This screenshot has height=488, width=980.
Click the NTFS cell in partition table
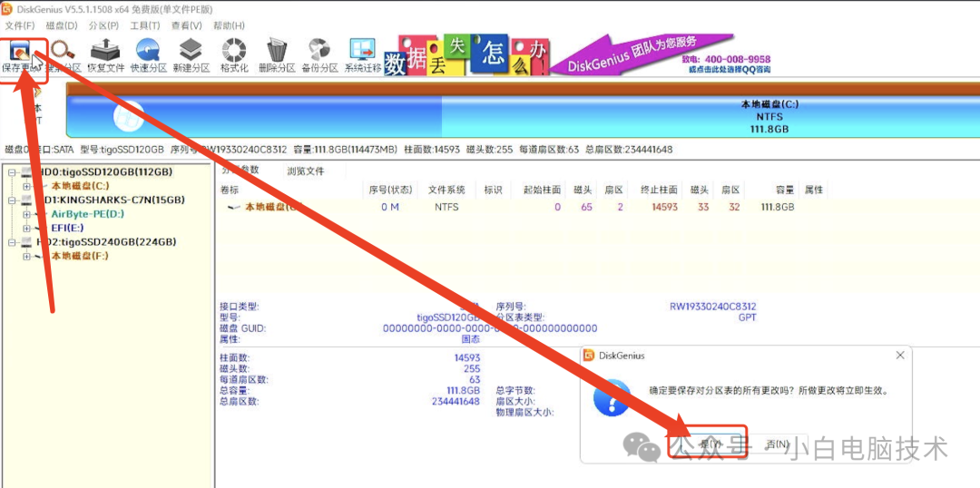coord(446,207)
